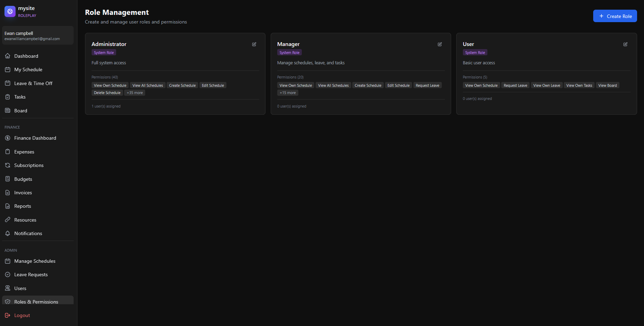The width and height of the screenshot is (644, 326).
Task: Expand the +35 more permissions badge
Action: (x=134, y=93)
